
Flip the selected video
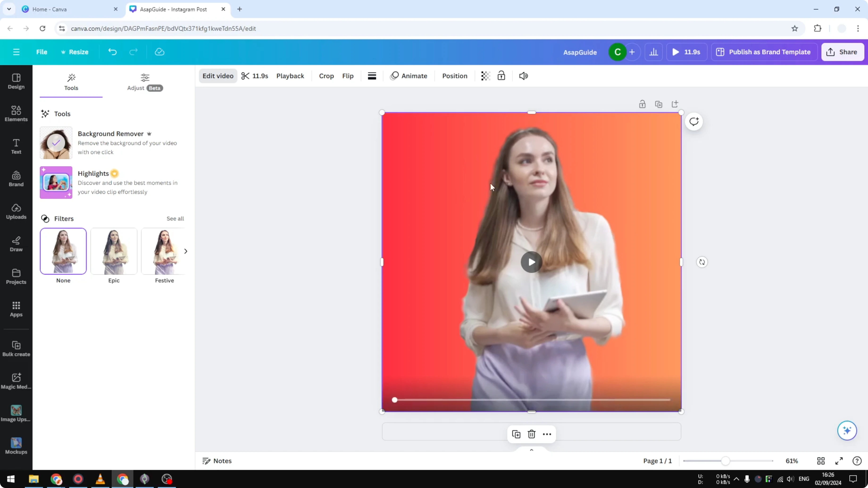point(348,76)
